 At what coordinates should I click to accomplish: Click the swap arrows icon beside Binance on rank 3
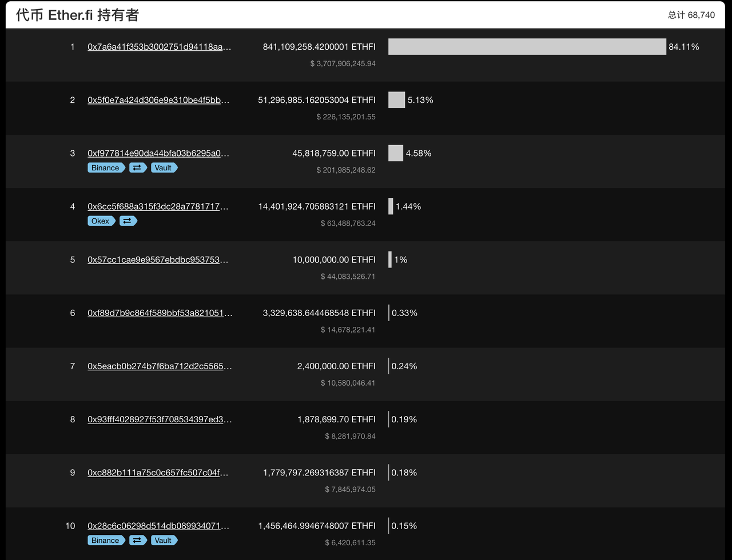click(x=138, y=167)
